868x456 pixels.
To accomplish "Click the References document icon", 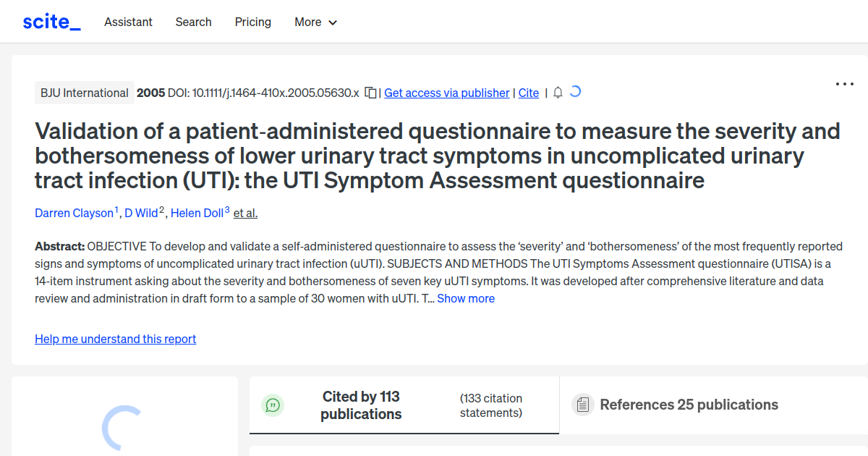I will coord(582,405).
